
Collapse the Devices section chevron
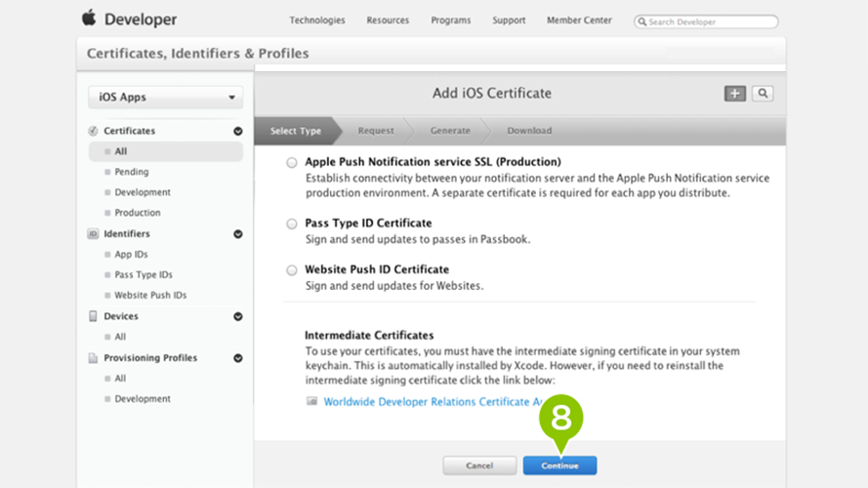click(x=238, y=316)
